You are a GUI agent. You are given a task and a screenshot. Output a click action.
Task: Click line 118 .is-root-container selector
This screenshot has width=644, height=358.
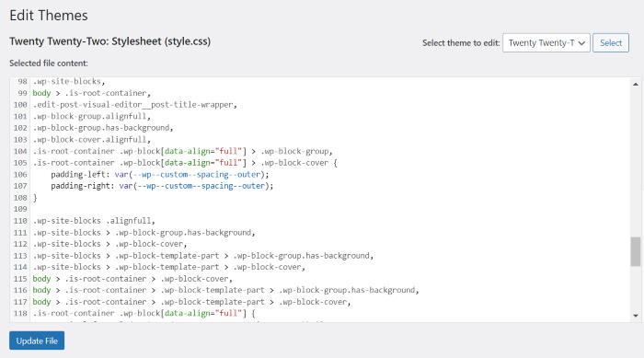(144, 313)
